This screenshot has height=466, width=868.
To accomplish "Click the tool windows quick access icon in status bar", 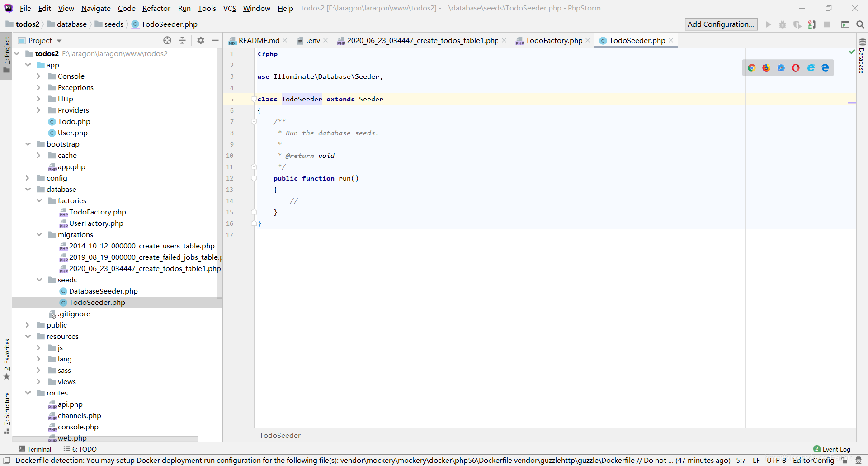I will pos(7,461).
